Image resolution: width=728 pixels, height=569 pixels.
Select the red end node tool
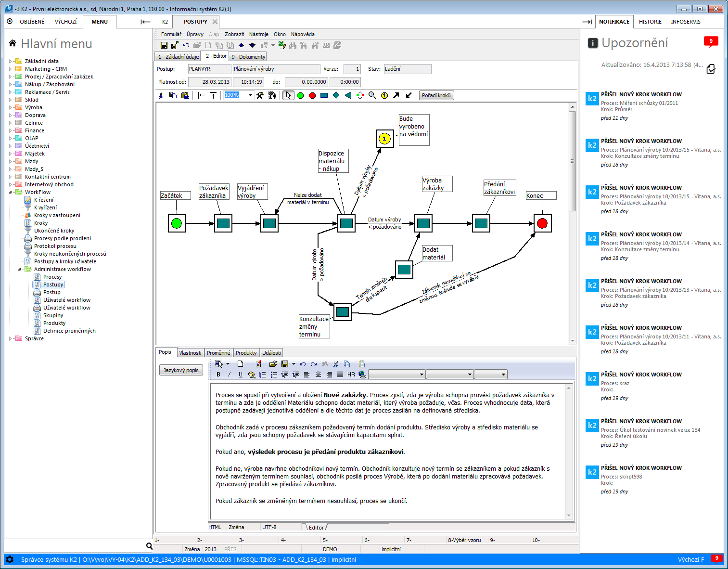click(x=312, y=95)
